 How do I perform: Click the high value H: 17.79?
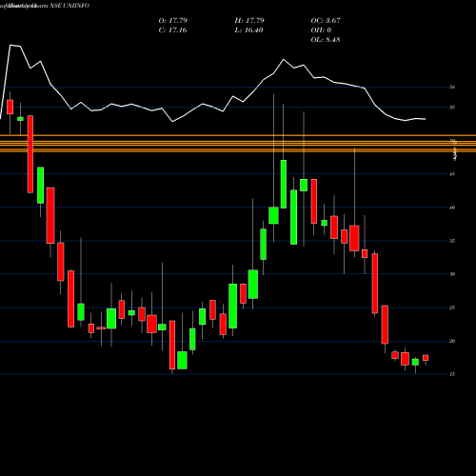249,21
